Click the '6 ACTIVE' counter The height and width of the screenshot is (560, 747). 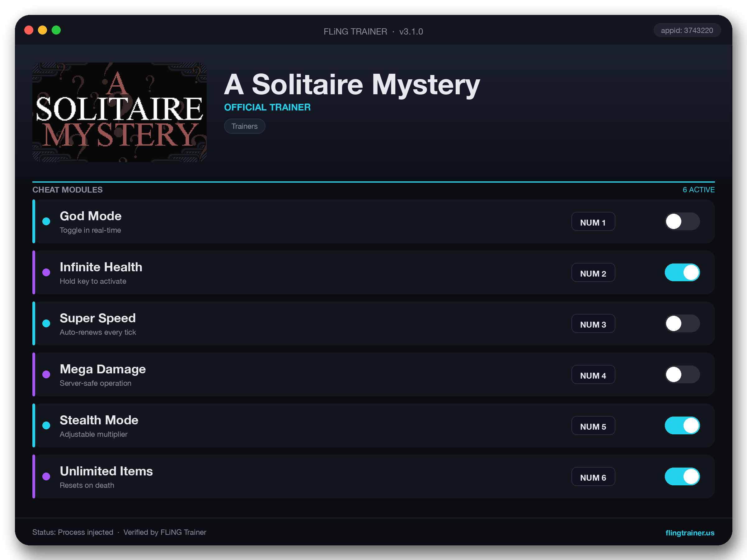tap(698, 190)
